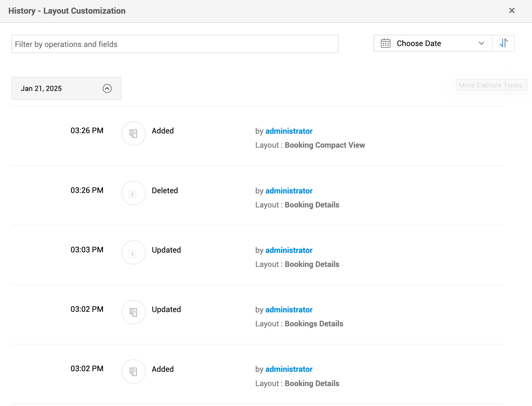Click the History - Layout Customization title
532x406 pixels.
click(67, 11)
